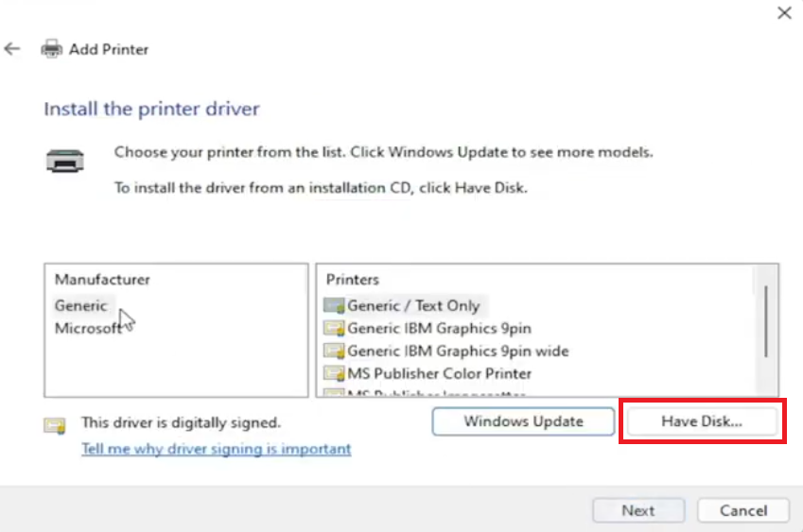Viewport: 803px width, 532px height.
Task: Select the Generic IBM Graphics 9pin wide printer
Action: point(458,351)
